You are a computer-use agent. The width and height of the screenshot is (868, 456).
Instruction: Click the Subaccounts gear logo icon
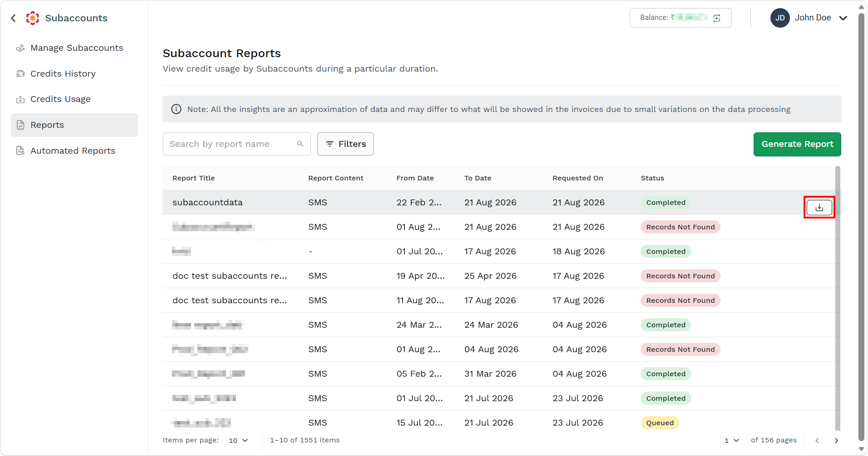point(33,18)
